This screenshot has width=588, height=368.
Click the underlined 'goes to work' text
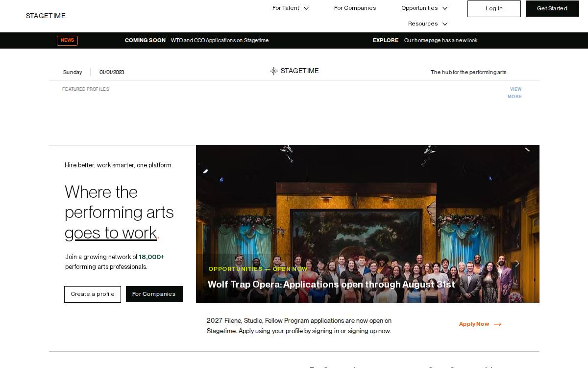pos(111,233)
